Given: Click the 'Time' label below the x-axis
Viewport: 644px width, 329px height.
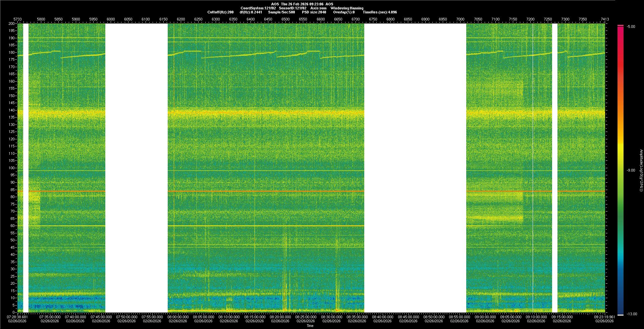Looking at the screenshot, I should coord(310,326).
